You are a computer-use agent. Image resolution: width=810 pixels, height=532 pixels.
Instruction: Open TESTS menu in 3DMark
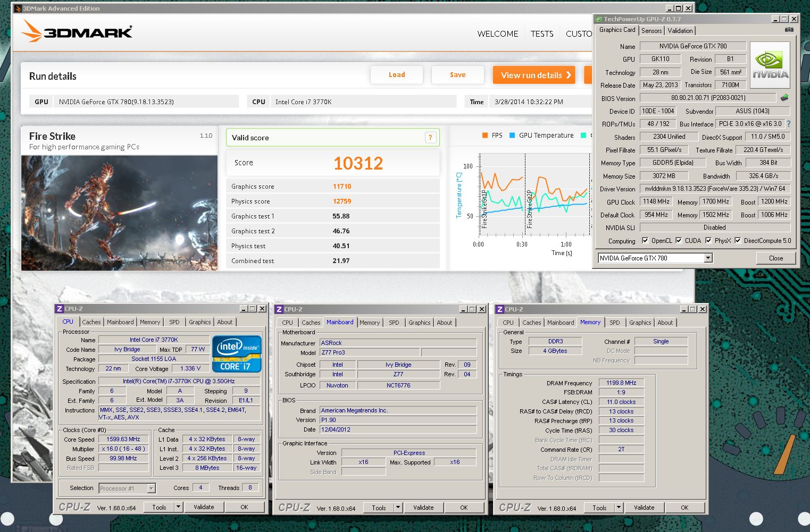tap(542, 33)
